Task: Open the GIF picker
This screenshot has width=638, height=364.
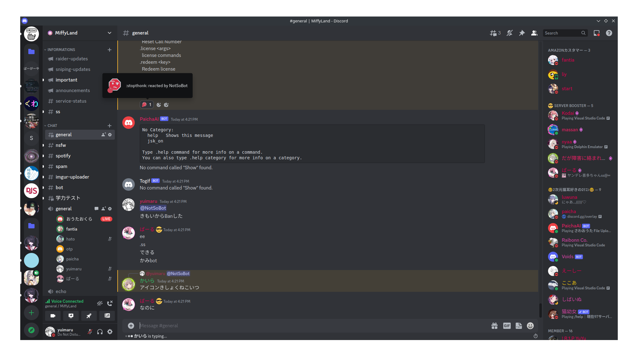Action: [x=507, y=326]
